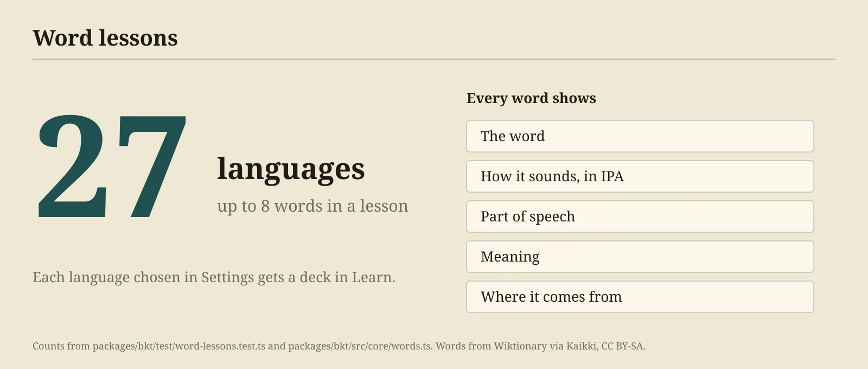Click the 'Every word shows' heading

pos(531,98)
